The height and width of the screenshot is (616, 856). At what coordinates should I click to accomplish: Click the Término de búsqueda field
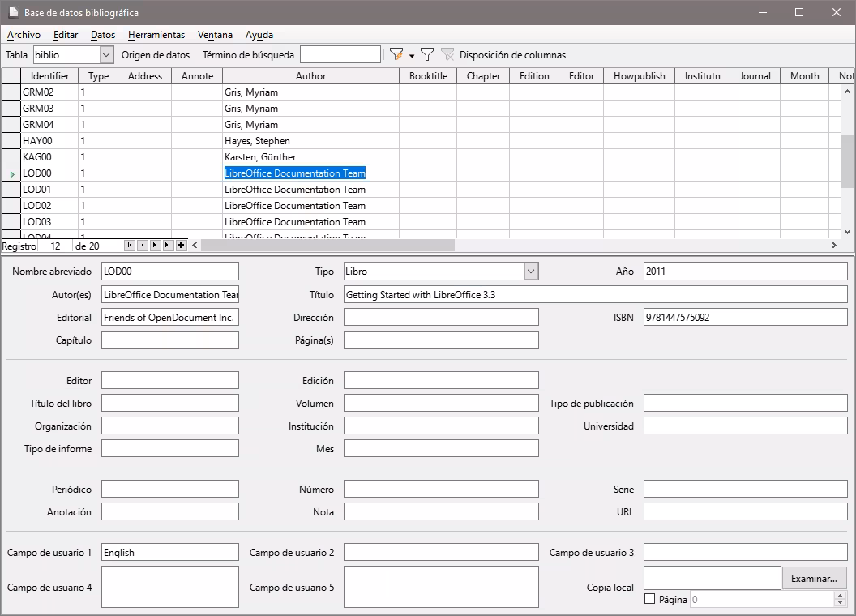340,55
